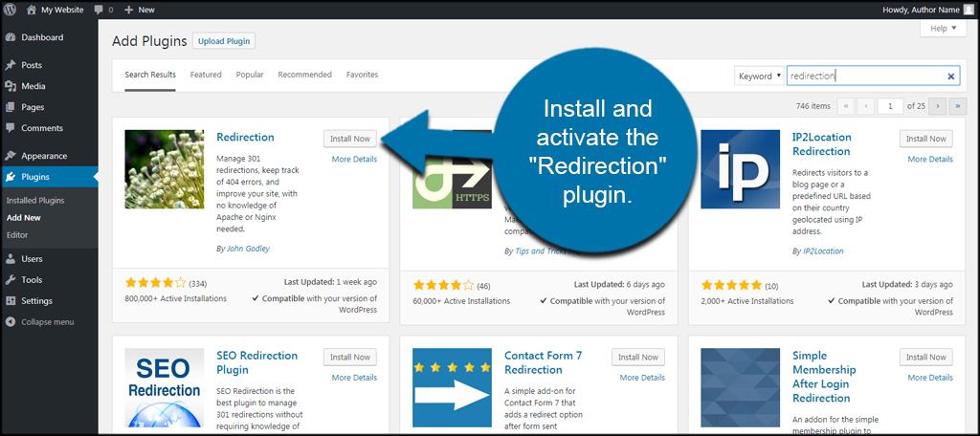Switch to the Recommended tab
The height and width of the screenshot is (436, 980).
point(304,75)
